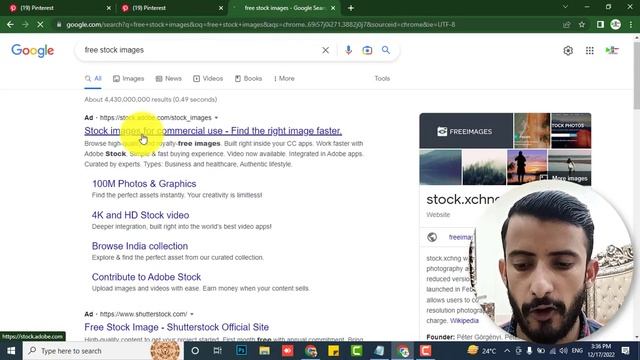Launch Photoshop from taskbar

click(x=241, y=351)
